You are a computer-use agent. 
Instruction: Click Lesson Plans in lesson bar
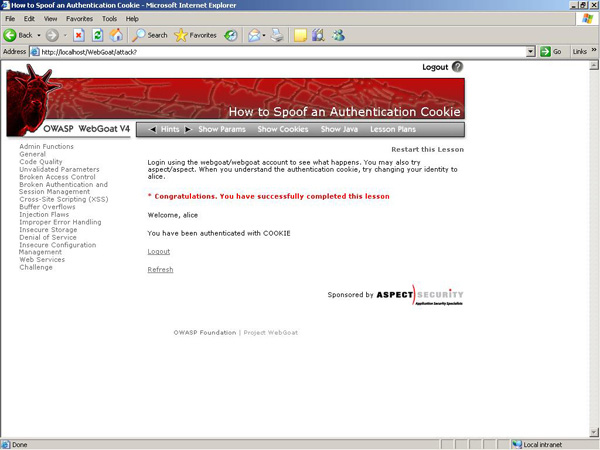click(393, 129)
